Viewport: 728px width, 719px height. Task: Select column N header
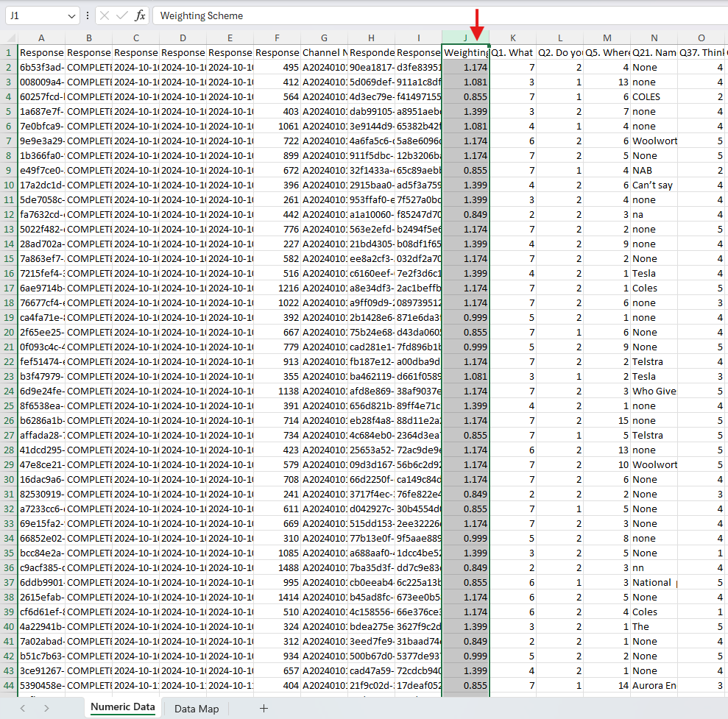pos(654,38)
